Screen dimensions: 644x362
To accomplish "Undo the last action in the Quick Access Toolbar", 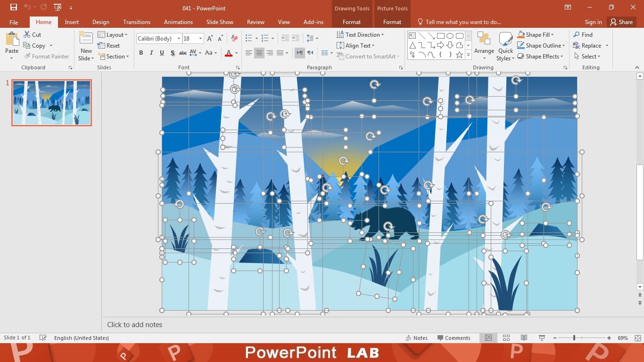I will tap(27, 8).
